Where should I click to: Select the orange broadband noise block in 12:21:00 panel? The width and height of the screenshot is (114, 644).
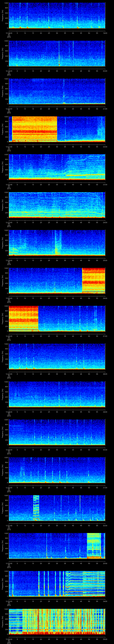(x=35, y=129)
